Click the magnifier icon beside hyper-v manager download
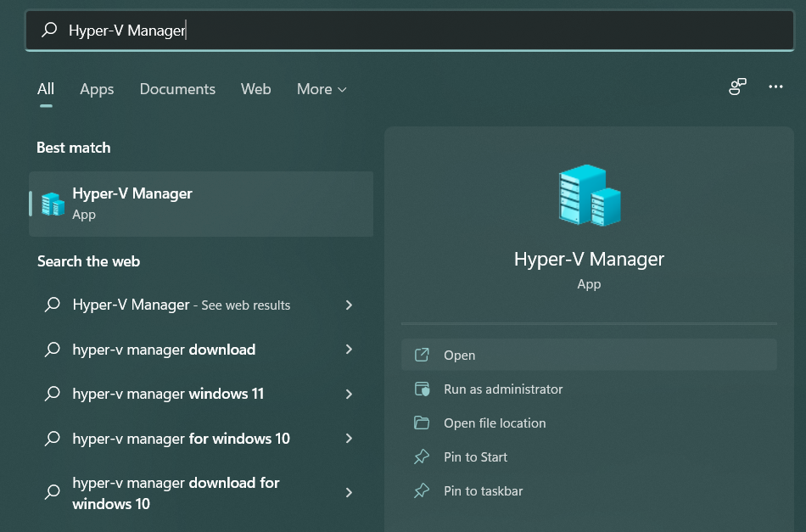 tap(53, 350)
